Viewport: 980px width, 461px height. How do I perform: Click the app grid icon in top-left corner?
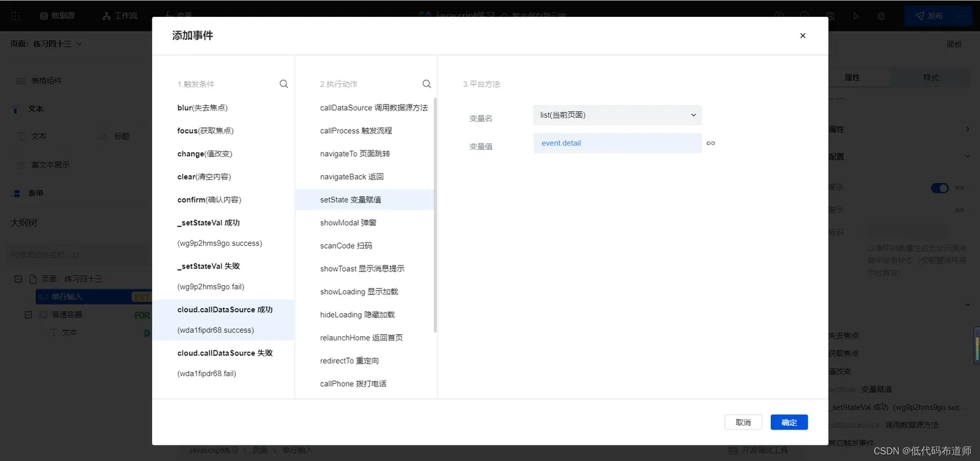[x=15, y=15]
